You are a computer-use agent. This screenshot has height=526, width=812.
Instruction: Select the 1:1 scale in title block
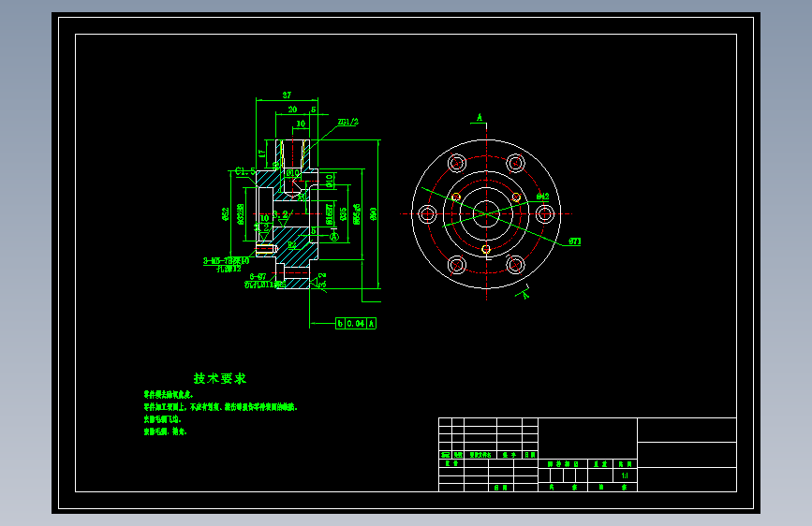click(625, 475)
